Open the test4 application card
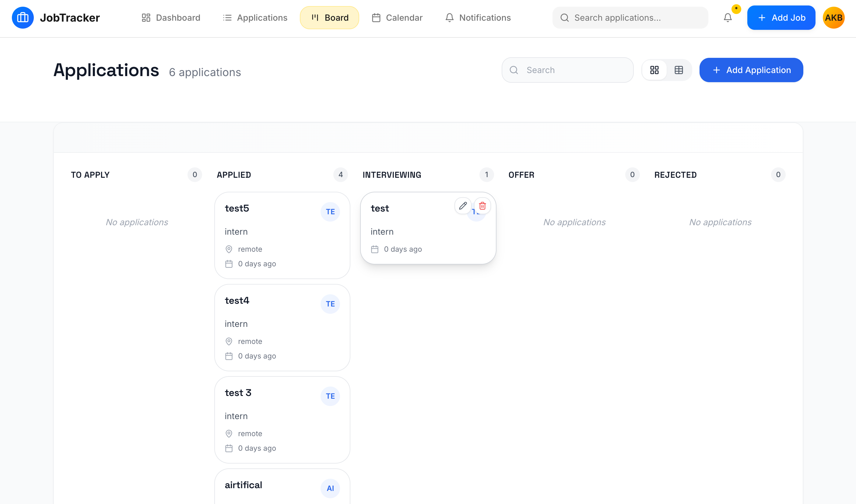 (282, 328)
